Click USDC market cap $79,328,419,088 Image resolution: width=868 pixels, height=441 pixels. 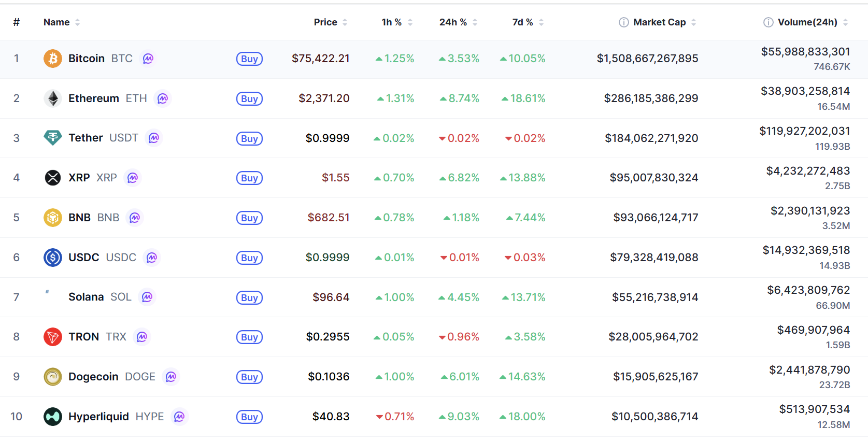pos(654,258)
